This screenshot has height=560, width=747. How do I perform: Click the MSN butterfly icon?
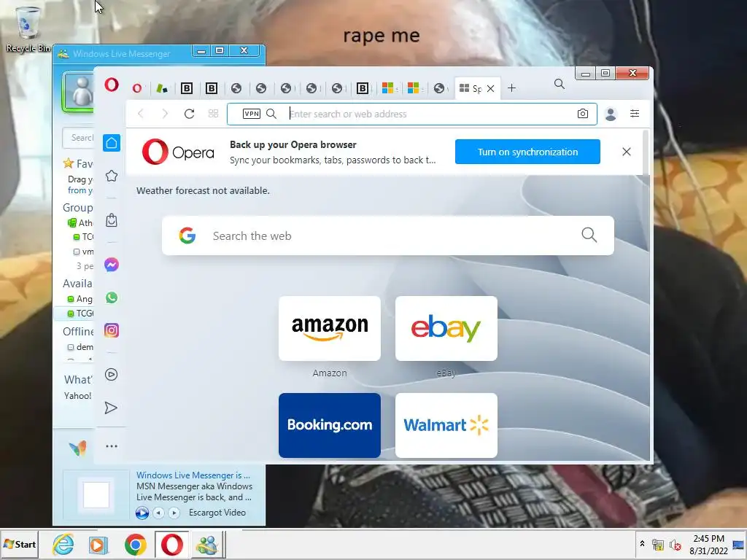(x=77, y=448)
